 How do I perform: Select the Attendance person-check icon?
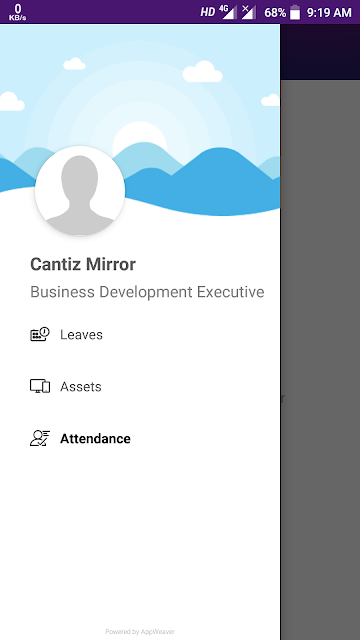coord(40,438)
